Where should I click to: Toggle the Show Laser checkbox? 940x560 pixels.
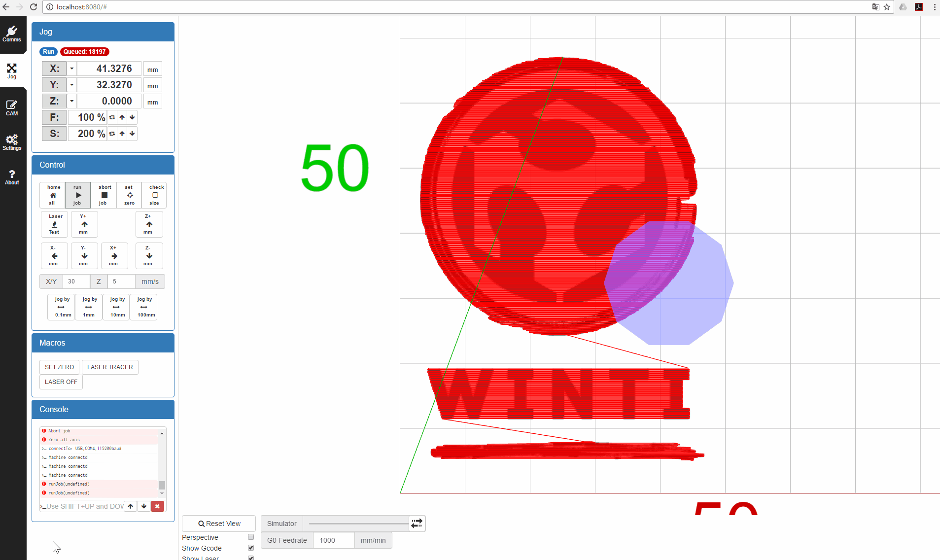pyautogui.click(x=251, y=559)
